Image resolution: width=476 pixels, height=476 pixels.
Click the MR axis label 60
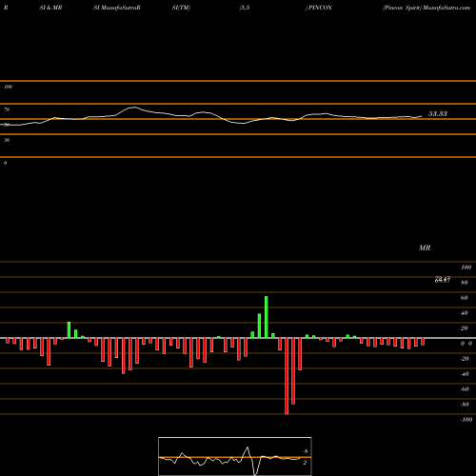pyautogui.click(x=465, y=298)
